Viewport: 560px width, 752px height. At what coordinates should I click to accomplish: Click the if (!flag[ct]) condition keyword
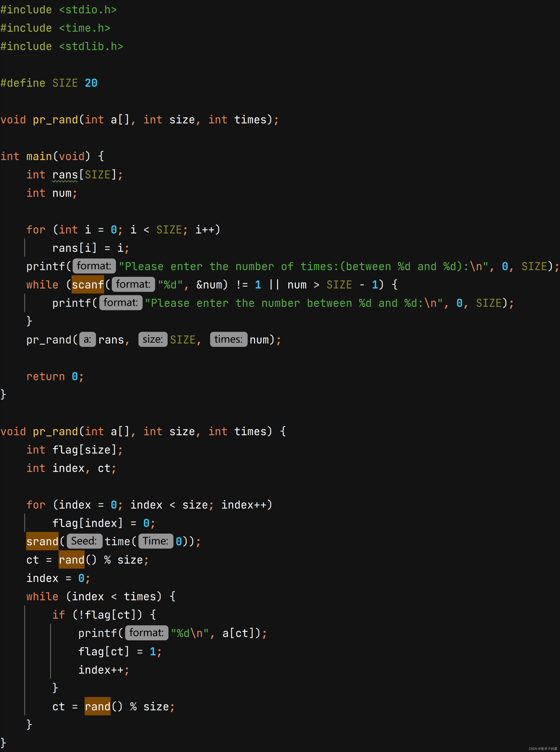click(x=58, y=615)
